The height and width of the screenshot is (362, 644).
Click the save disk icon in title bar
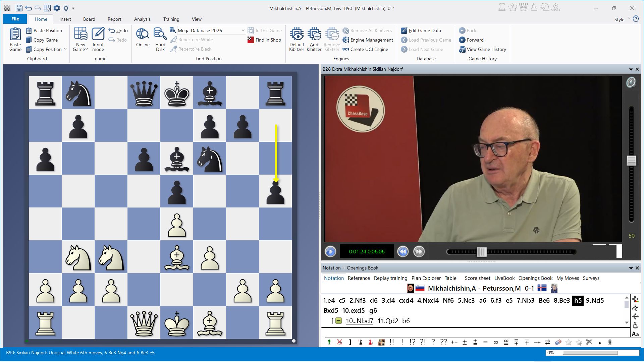pos(19,8)
